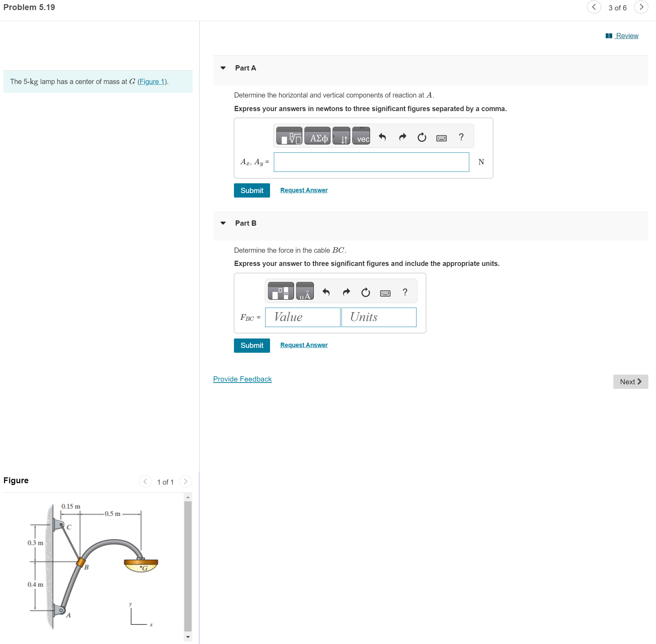Screen dimensions: 656x644
Task: Redo input in Part A equation editor
Action: pyautogui.click(x=402, y=137)
